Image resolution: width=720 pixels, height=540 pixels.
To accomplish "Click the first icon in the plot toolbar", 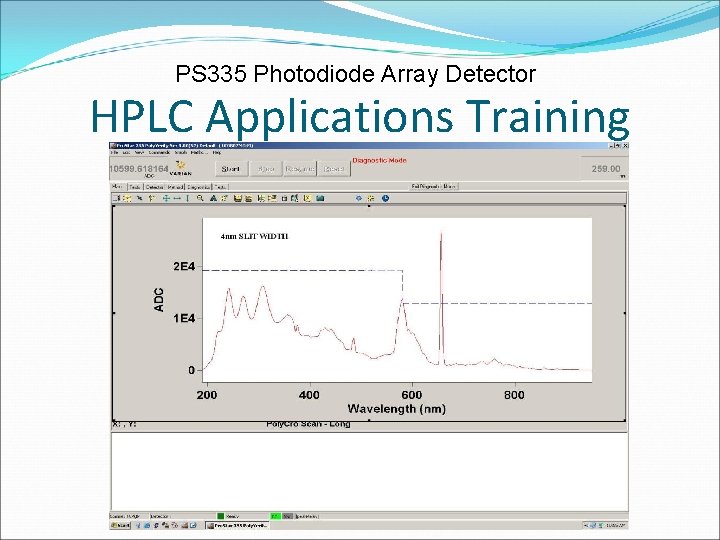I will coord(117,198).
